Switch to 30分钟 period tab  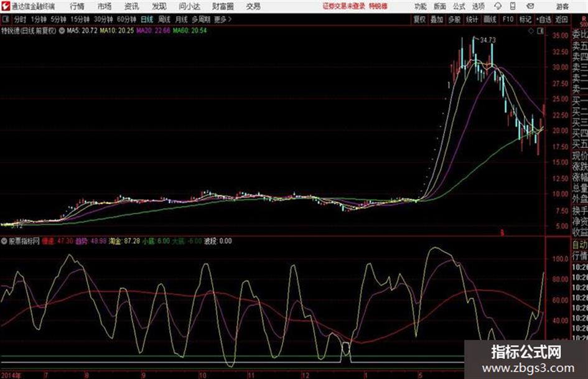pos(103,19)
